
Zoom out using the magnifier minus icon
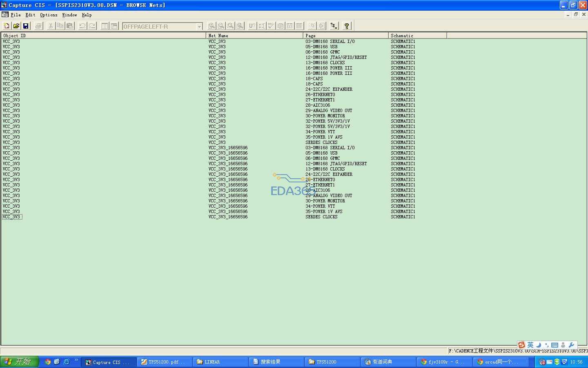tap(221, 26)
